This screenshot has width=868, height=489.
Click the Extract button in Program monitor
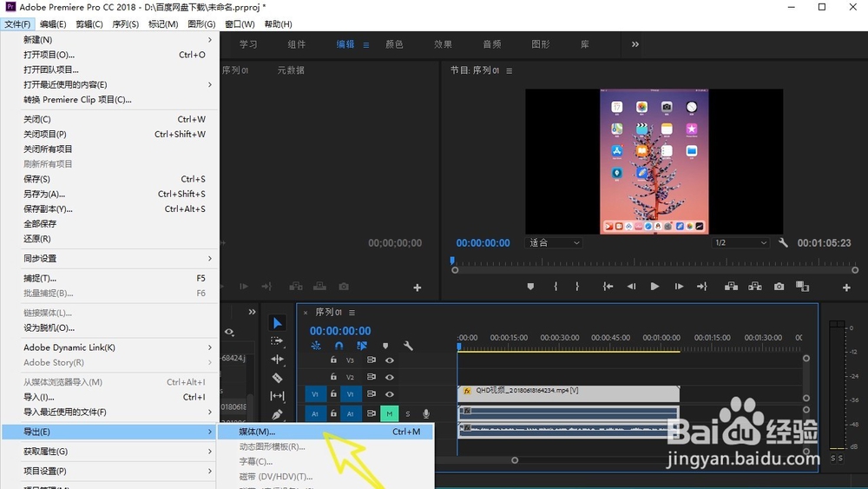755,287
